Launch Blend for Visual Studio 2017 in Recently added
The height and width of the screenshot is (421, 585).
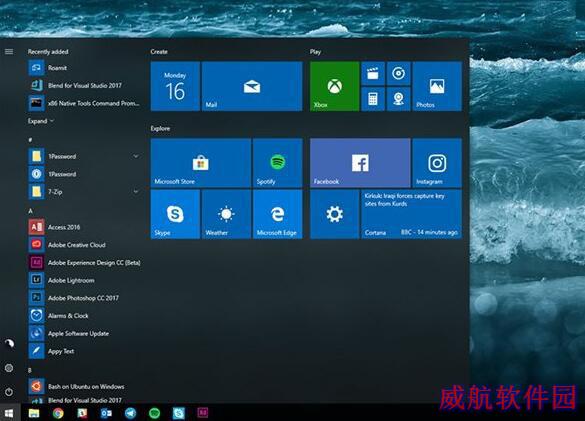pos(84,85)
